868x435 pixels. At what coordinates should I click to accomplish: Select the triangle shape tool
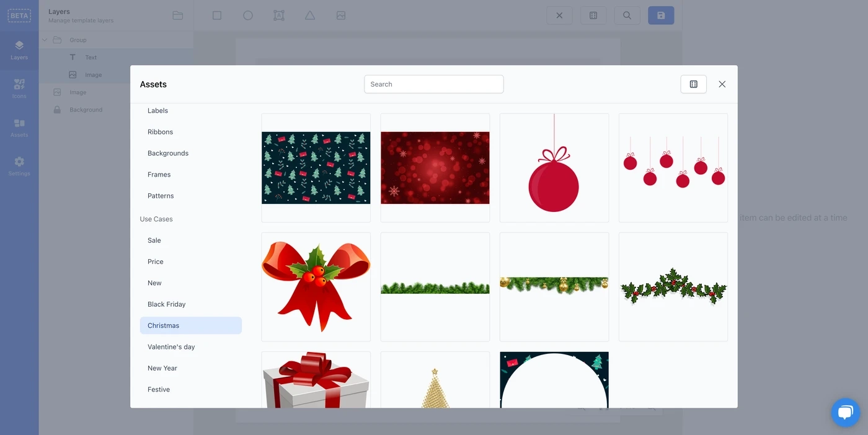[x=310, y=15]
